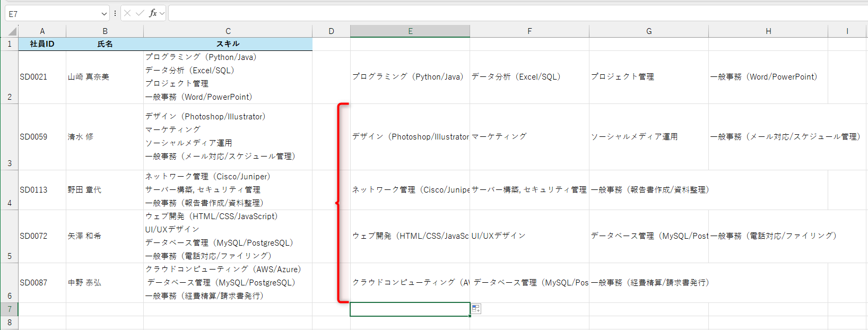Select row 3 header
This screenshot has width=868, height=330.
(x=9, y=137)
